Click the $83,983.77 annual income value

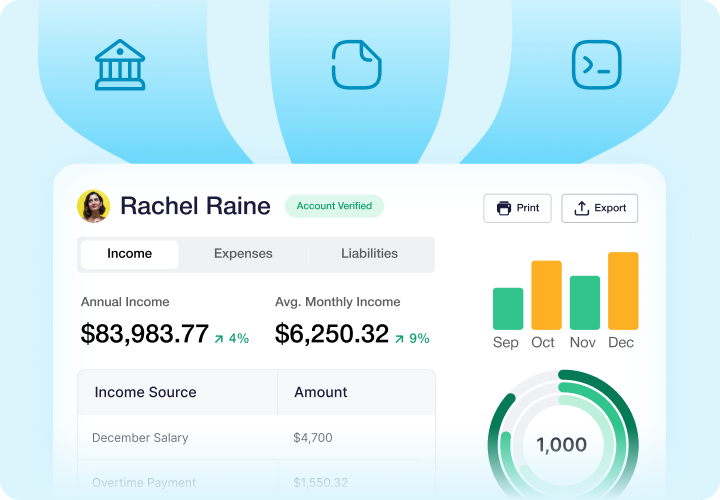(145, 334)
